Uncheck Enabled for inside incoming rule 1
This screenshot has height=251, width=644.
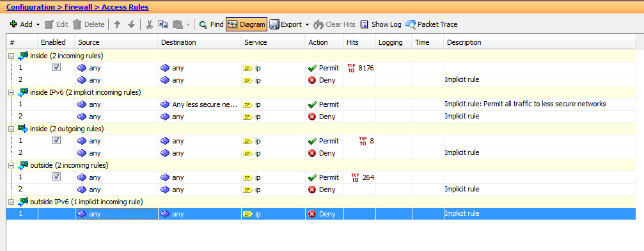click(57, 67)
